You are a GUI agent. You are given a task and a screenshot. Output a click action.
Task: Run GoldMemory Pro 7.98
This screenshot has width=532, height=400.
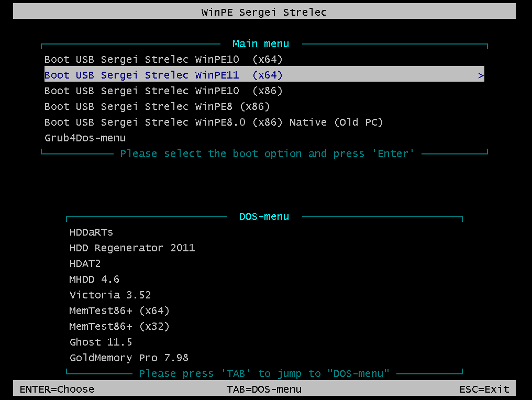pos(129,358)
